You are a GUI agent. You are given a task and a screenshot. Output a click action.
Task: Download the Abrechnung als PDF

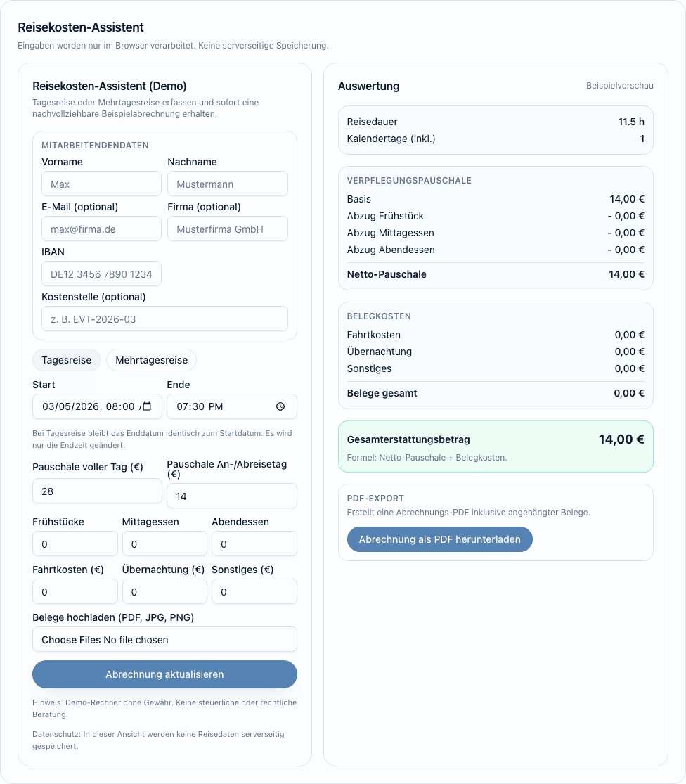[439, 539]
